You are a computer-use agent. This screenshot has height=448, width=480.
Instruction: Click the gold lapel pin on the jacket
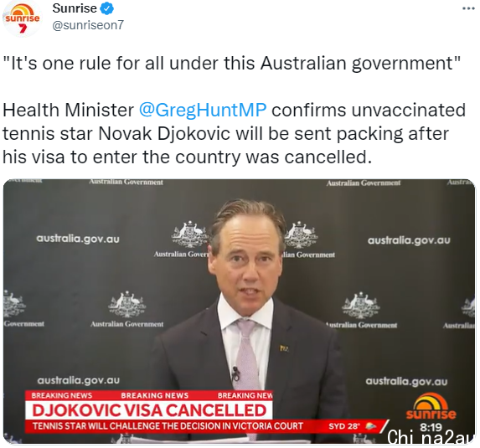[284, 348]
